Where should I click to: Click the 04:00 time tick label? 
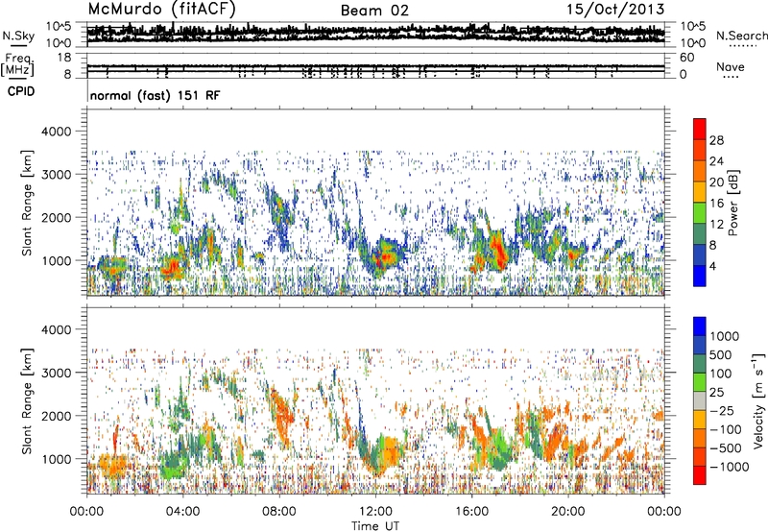point(182,512)
